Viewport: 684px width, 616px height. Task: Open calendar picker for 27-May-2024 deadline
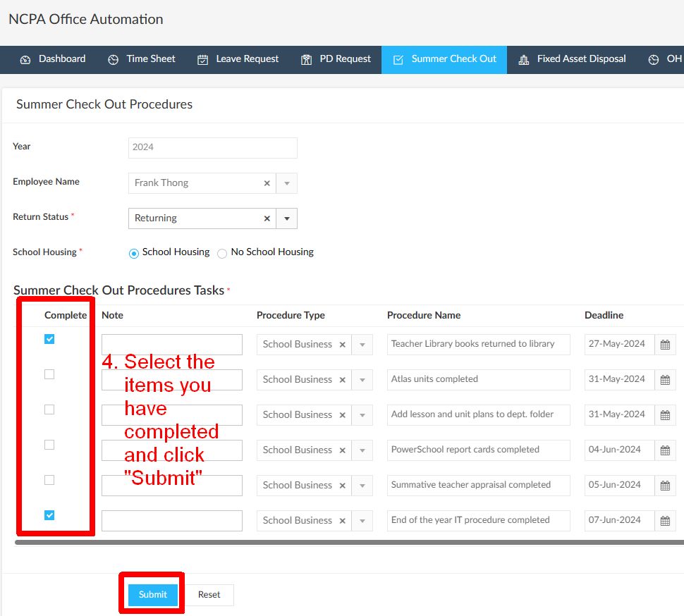(665, 345)
